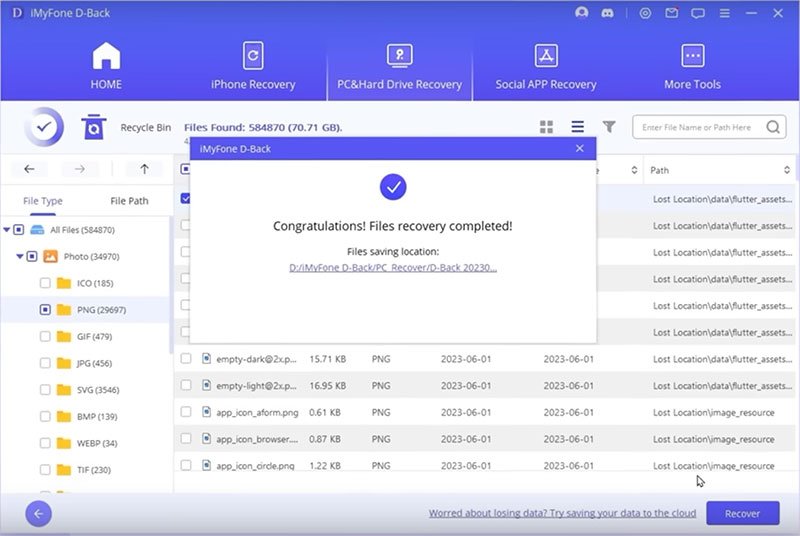This screenshot has height=536, width=800.
Task: Check the TIF (230) folder checkbox
Action: [x=45, y=470]
